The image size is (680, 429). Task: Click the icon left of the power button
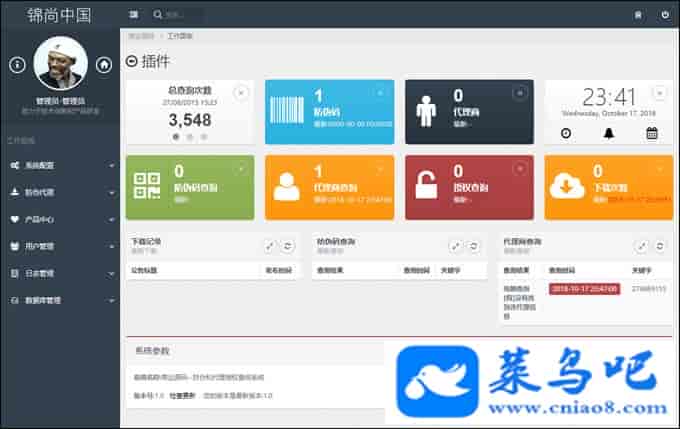click(x=638, y=15)
